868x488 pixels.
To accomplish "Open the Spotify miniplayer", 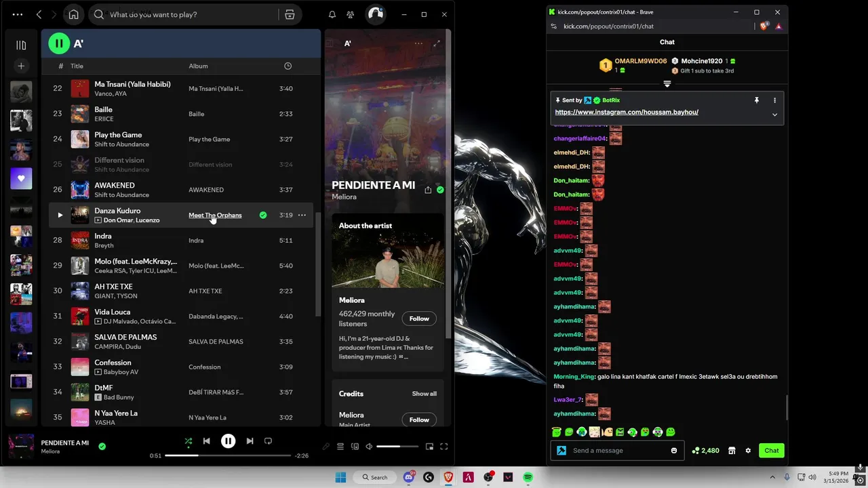I will [429, 447].
